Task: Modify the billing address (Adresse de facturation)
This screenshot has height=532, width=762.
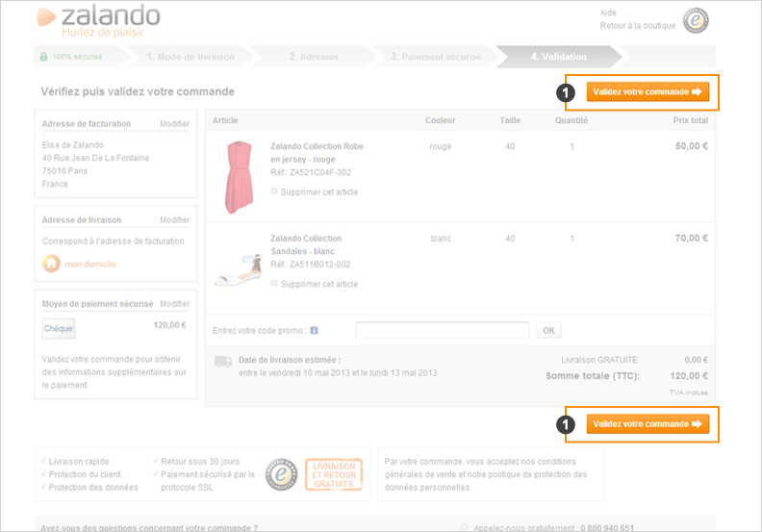Action: [174, 124]
